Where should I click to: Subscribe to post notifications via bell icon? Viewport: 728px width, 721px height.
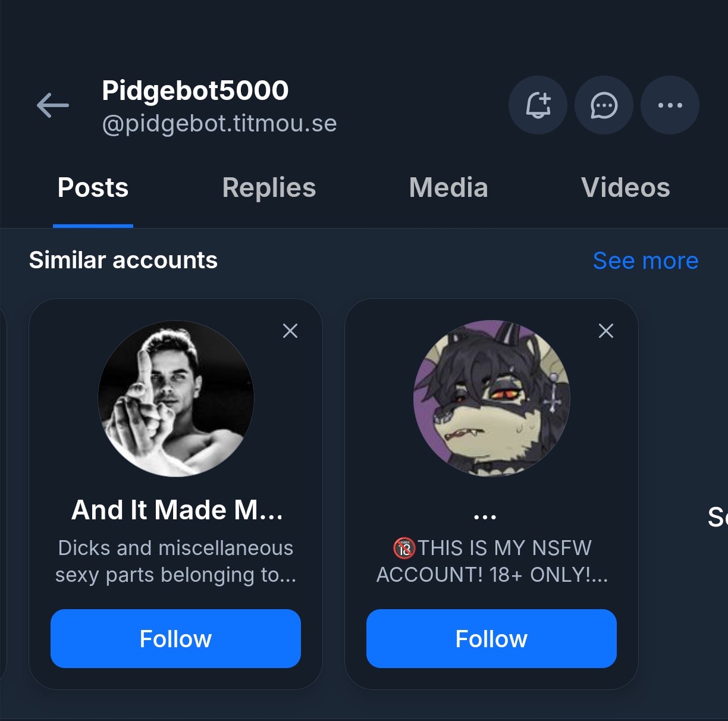coord(538,105)
